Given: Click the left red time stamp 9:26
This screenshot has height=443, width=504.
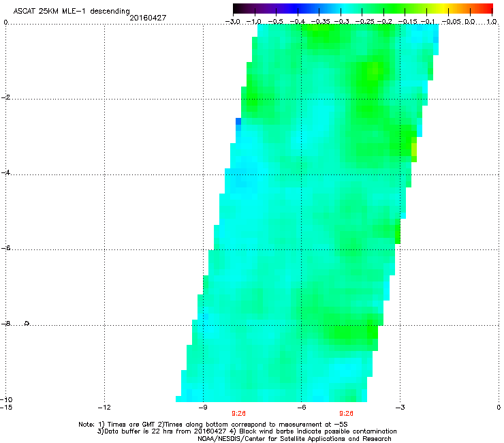Looking at the screenshot, I should (x=238, y=414).
